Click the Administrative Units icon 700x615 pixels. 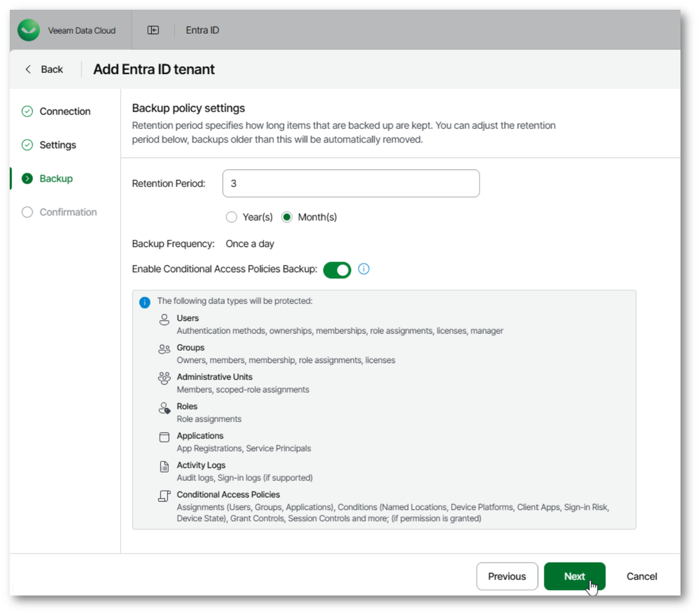coord(164,378)
